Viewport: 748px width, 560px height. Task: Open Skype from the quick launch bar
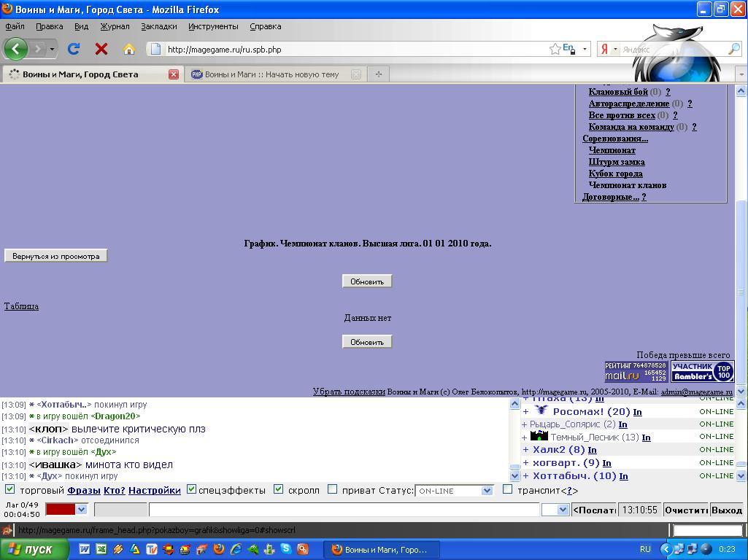[x=286, y=548]
